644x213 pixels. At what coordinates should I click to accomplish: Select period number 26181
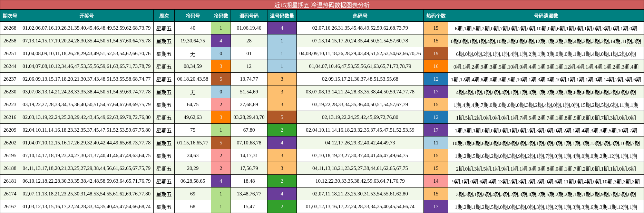click(10, 181)
